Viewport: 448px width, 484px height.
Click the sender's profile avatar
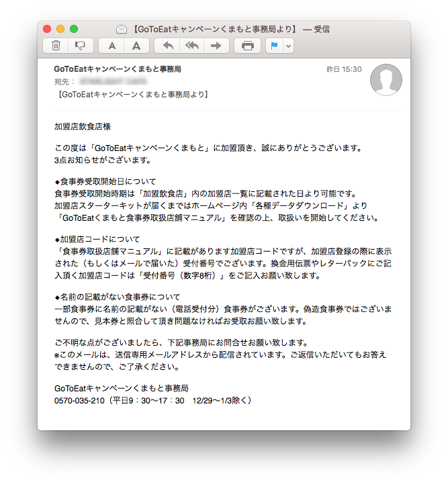(x=386, y=80)
